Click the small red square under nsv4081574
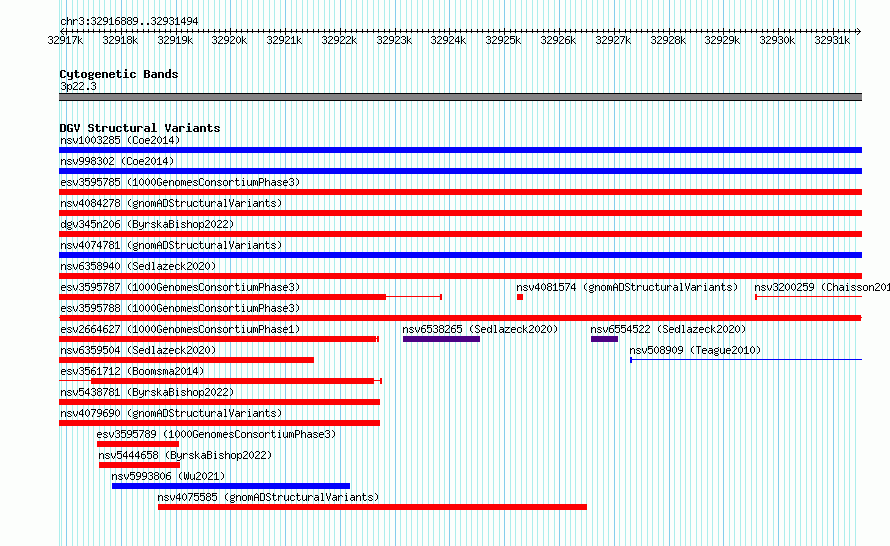The width and height of the screenshot is (890, 546). [520, 297]
